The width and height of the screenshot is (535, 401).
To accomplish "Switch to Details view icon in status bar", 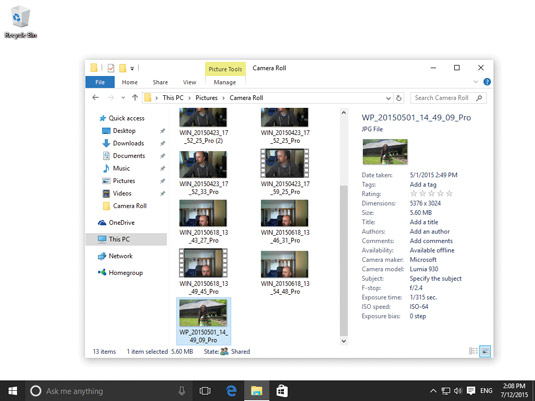I will (x=473, y=351).
